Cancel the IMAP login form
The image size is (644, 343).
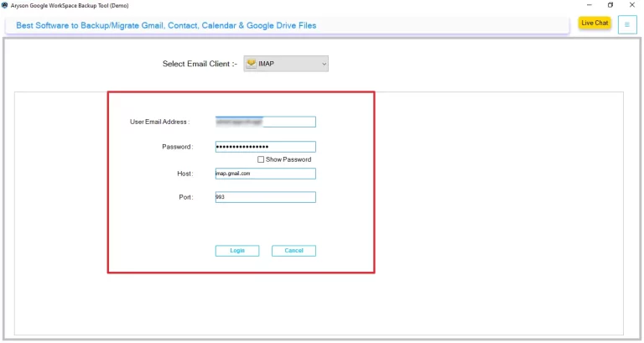293,251
